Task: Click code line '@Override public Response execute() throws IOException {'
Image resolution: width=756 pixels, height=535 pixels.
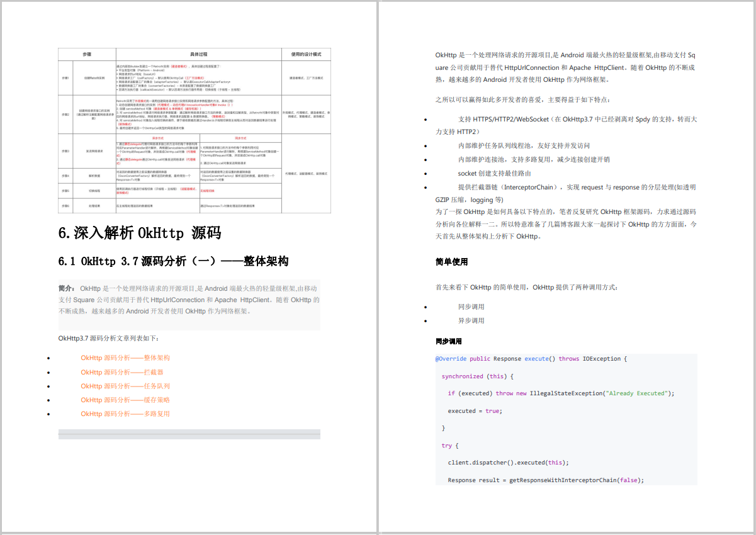Action: tap(531, 359)
